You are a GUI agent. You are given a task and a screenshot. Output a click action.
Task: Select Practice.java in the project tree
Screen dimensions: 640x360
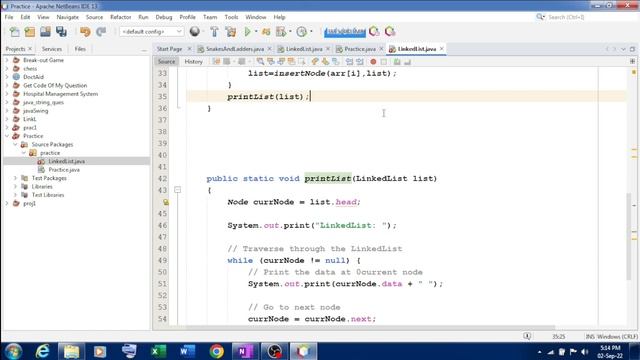pyautogui.click(x=64, y=170)
